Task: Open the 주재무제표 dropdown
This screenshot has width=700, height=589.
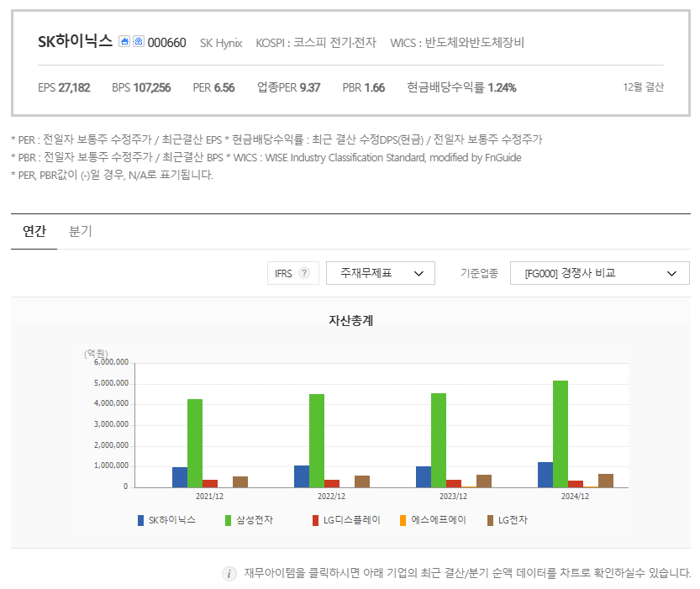Action: pos(381,273)
